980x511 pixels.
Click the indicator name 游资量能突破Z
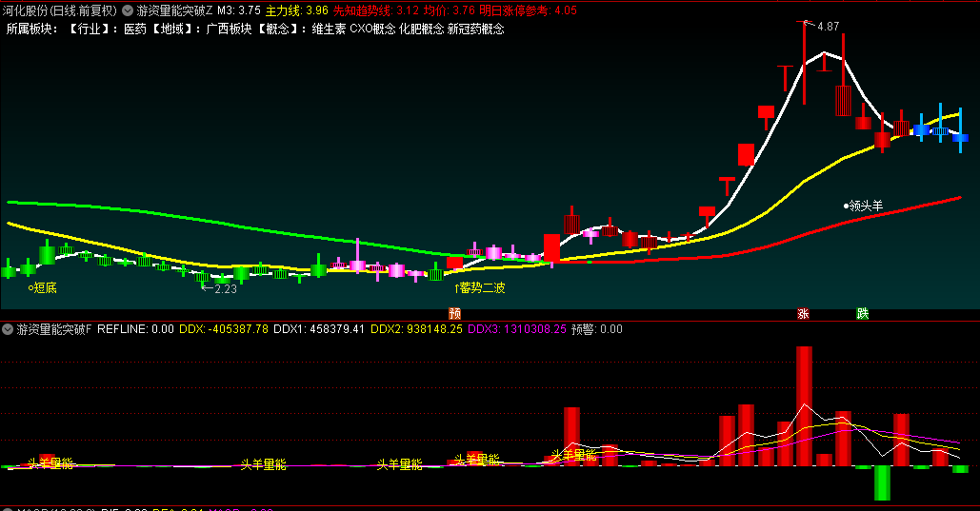click(175, 10)
